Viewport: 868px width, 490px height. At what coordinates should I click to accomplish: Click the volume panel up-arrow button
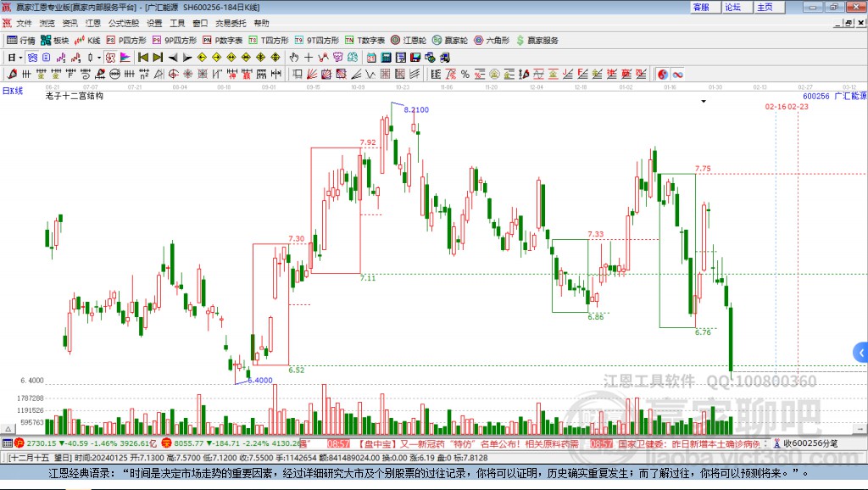[x=8, y=429]
